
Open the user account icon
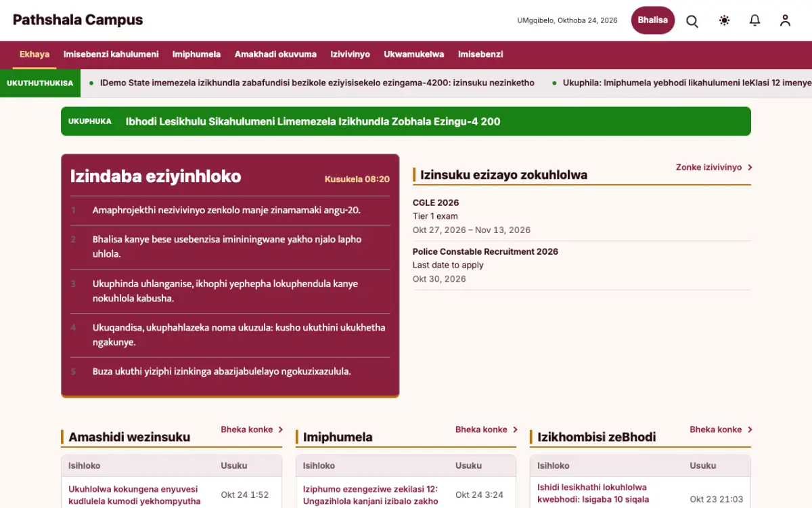[785, 20]
